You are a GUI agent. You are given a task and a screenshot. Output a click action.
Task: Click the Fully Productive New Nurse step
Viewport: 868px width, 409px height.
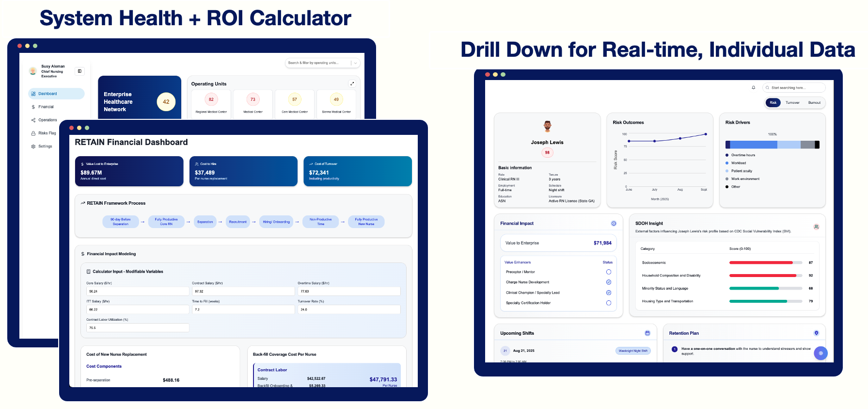(x=366, y=222)
